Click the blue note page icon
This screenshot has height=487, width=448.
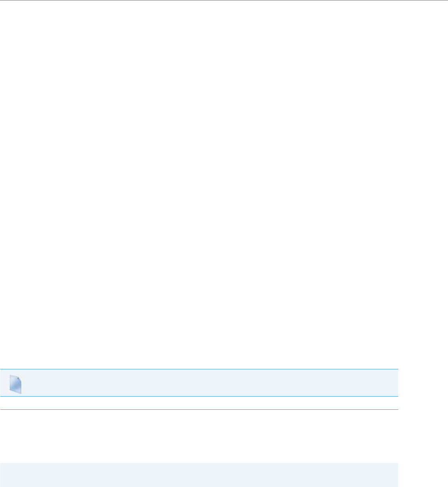click(16, 384)
